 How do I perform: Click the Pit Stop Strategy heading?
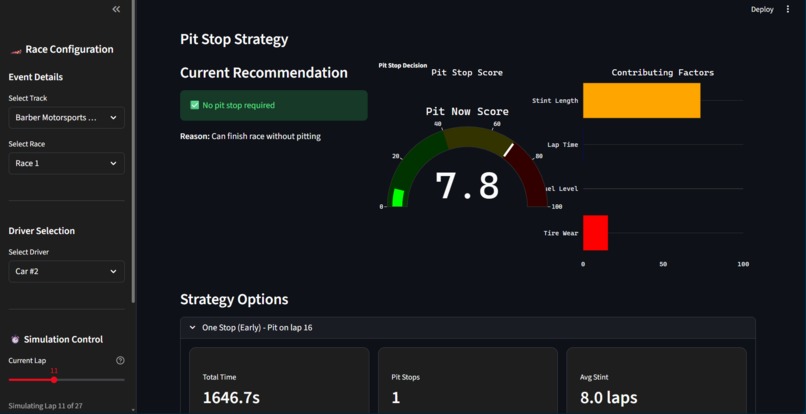pyautogui.click(x=234, y=40)
